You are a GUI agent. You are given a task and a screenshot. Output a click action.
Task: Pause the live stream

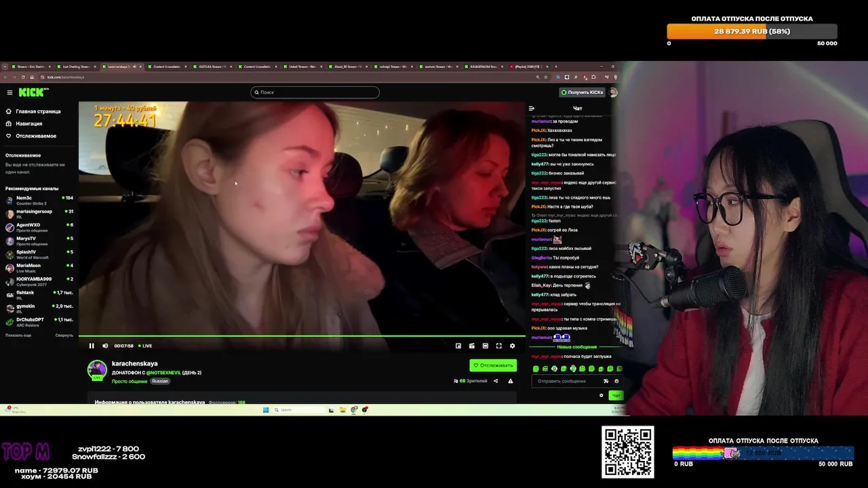[x=92, y=346]
